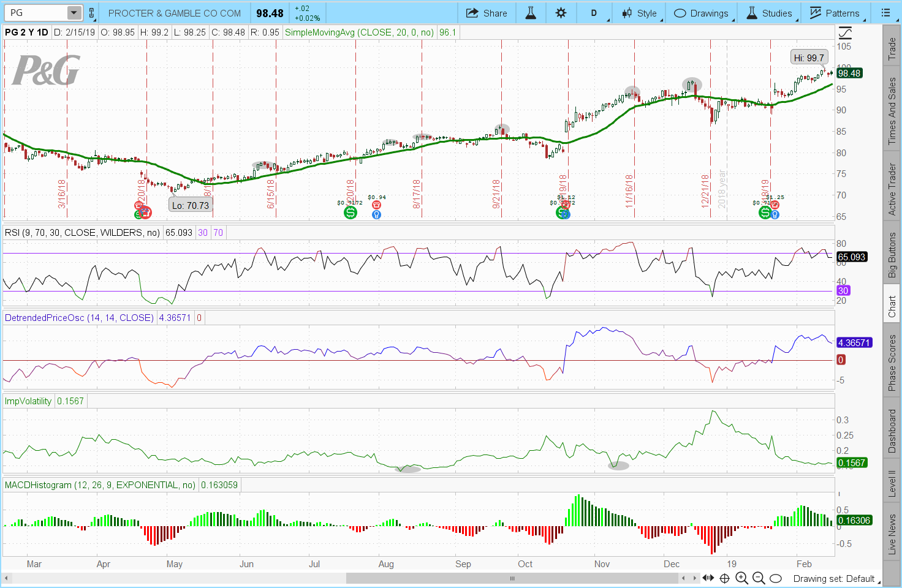Click the zoom out magnifier icon
902x588 pixels.
pyautogui.click(x=759, y=578)
